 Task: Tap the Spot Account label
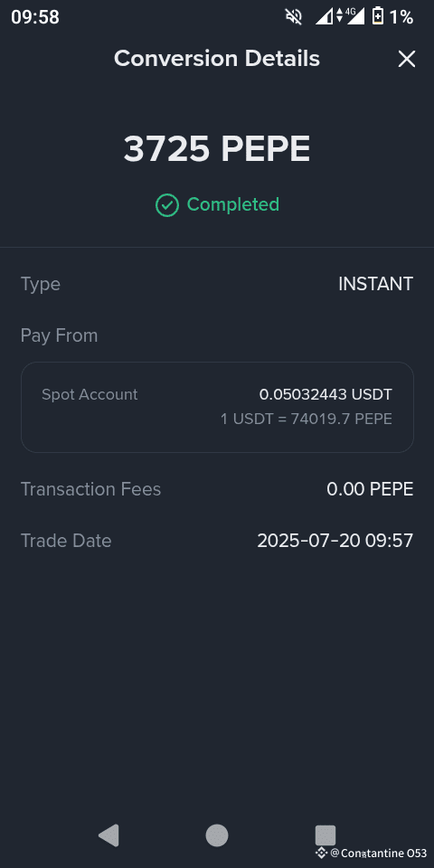[x=90, y=395]
